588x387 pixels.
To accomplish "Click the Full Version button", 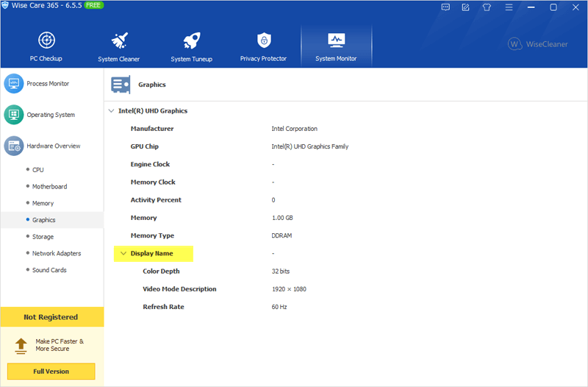I will click(51, 372).
